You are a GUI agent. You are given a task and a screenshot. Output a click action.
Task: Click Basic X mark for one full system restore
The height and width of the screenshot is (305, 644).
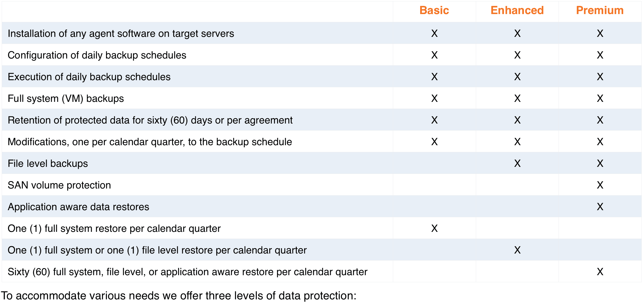434,228
